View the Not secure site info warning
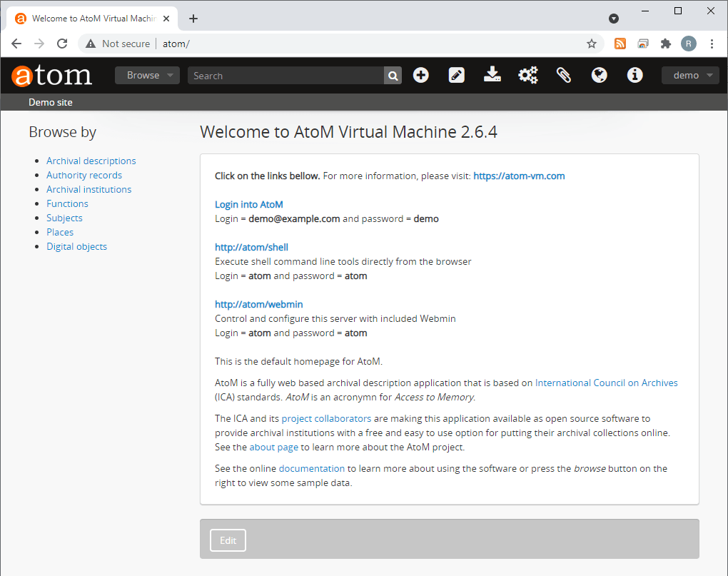This screenshot has width=728, height=576. click(118, 44)
